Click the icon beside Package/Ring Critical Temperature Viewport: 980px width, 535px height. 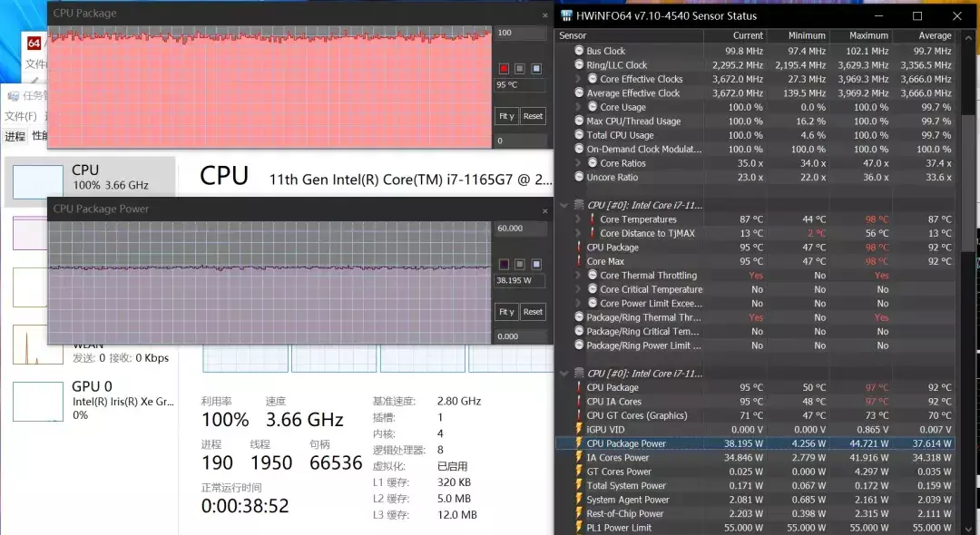pos(579,331)
